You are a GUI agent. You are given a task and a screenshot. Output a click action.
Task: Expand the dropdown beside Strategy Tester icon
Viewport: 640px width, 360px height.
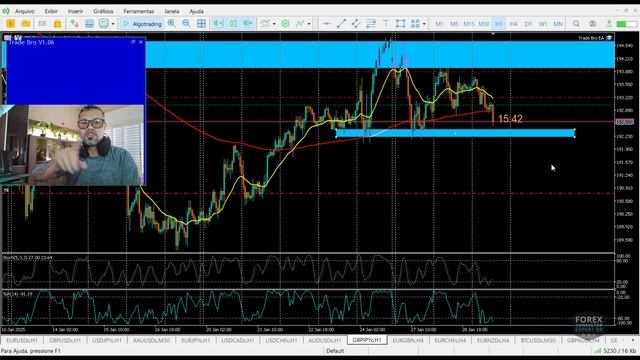click(113, 24)
